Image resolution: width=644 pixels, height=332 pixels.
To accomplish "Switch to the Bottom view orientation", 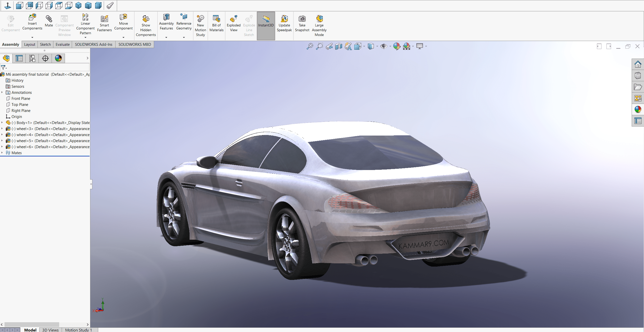I will tap(68, 5).
